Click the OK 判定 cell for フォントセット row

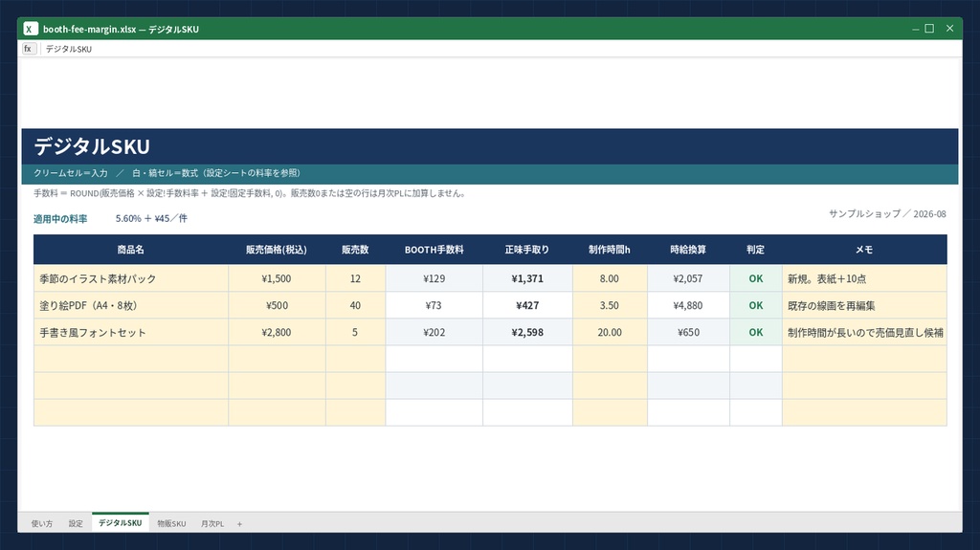click(756, 333)
